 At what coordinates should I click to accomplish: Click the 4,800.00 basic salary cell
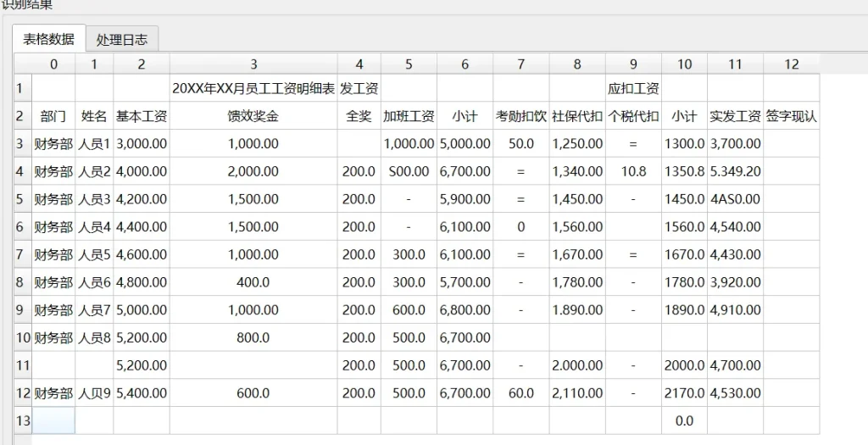point(142,282)
